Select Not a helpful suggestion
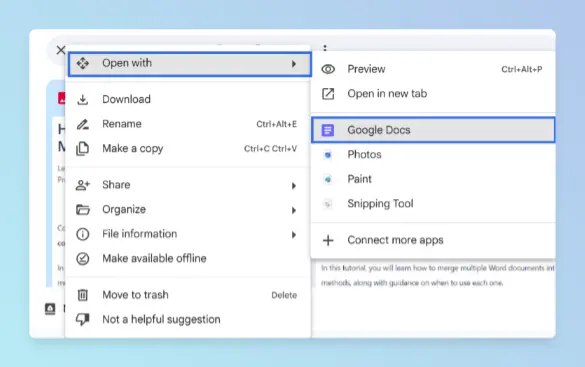This screenshot has width=585, height=367. 188,320
